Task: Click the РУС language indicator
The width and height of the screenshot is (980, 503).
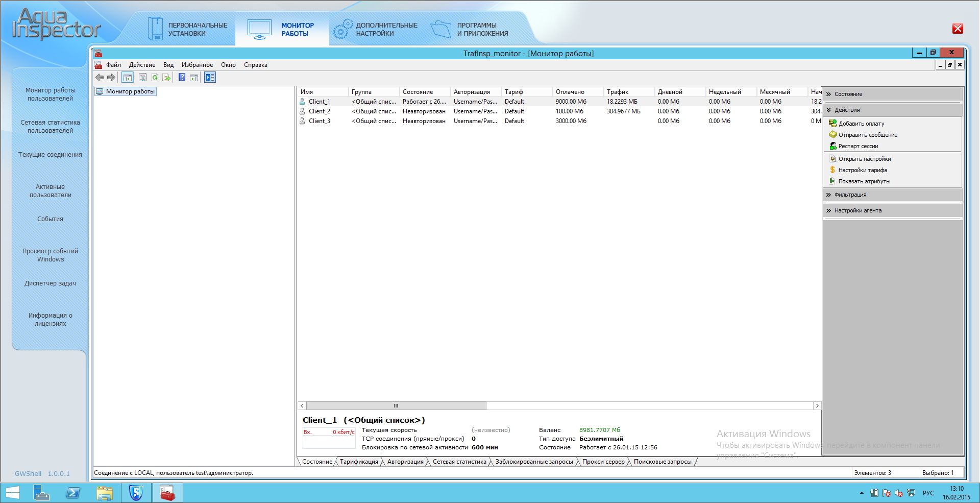Action: [928, 493]
